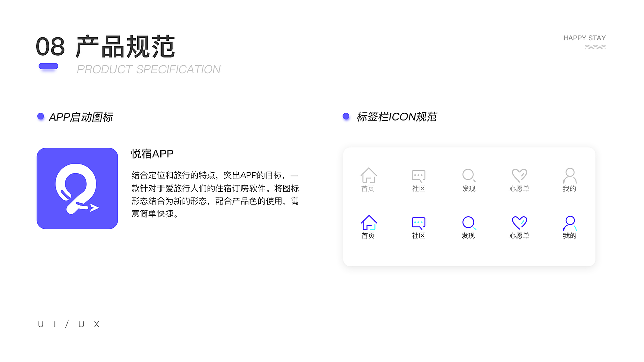Click the active 我的 profile icon
The width and height of the screenshot is (644, 362).
point(569,223)
